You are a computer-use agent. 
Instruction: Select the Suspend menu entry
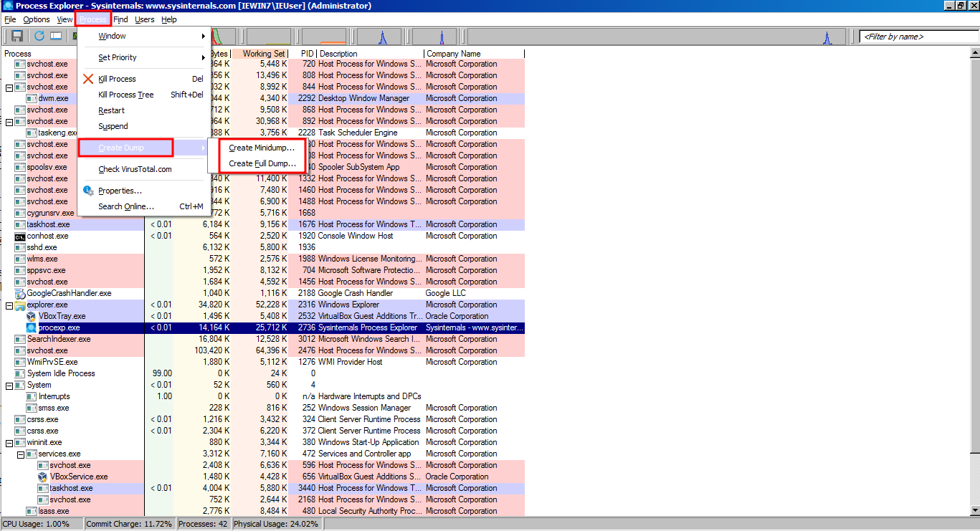pyautogui.click(x=144, y=126)
